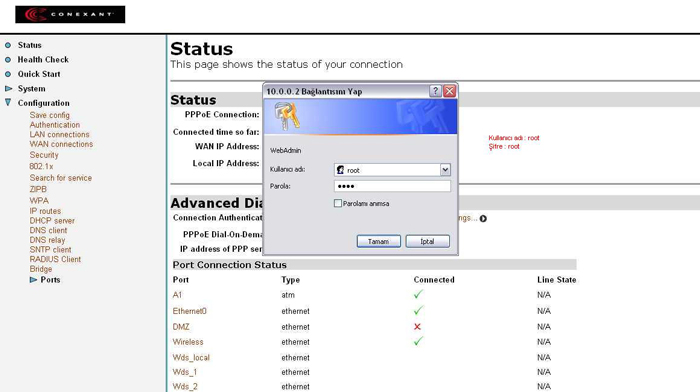This screenshot has height=392, width=700.
Task: Open the System menu item
Action: (x=31, y=88)
